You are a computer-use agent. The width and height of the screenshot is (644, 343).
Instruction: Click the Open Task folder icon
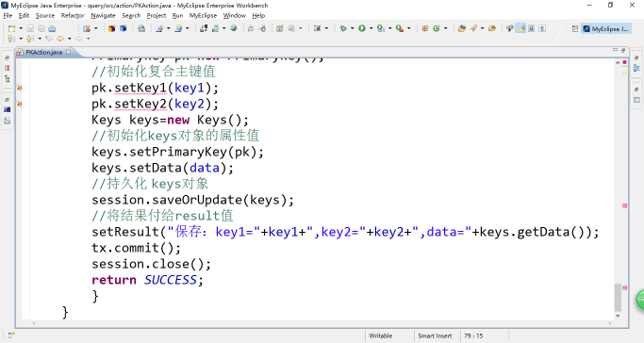[492, 28]
